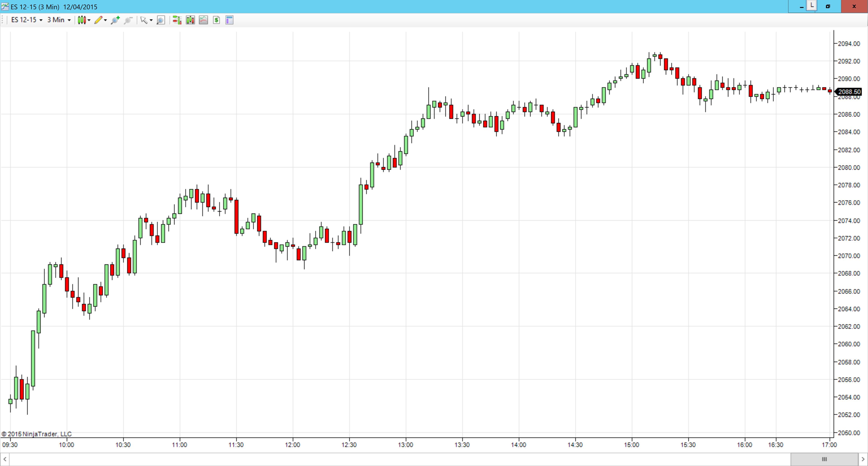Expand the drawing tools dropdown arrow
The image size is (868, 466).
click(x=106, y=20)
